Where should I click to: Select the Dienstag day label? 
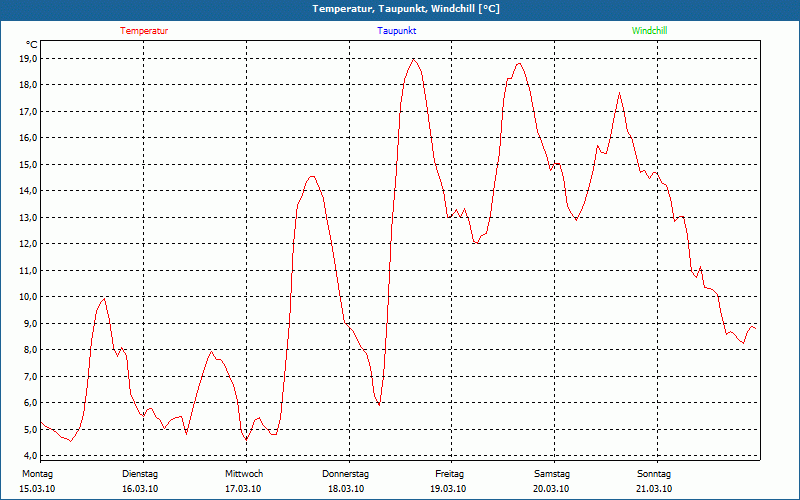(140, 474)
